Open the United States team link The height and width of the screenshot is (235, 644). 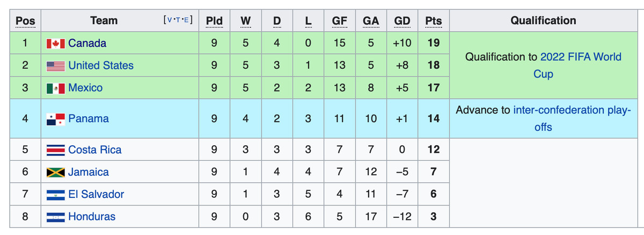click(x=101, y=66)
